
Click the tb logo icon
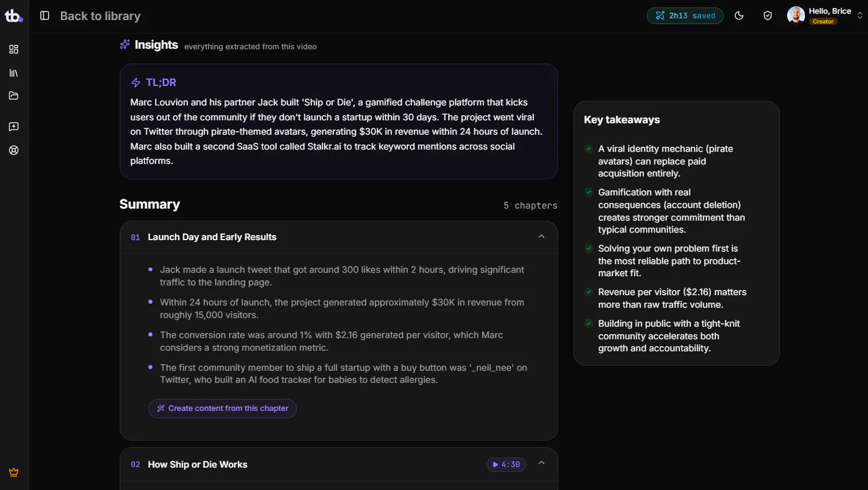(14, 16)
